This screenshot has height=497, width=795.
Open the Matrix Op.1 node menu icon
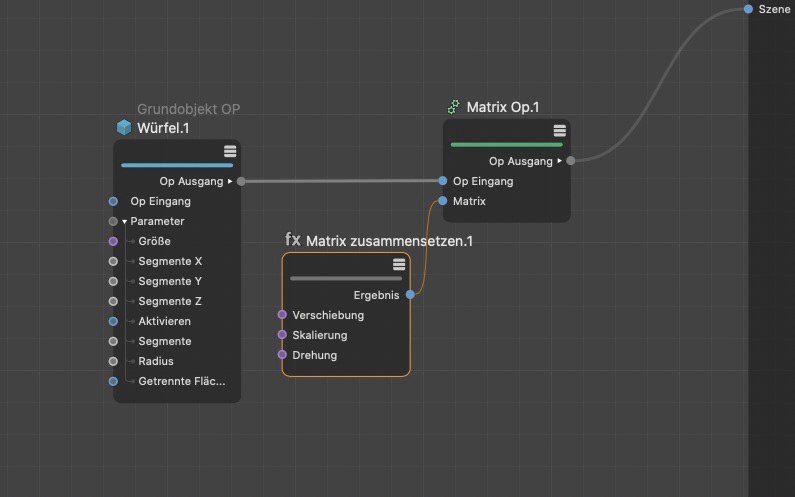(x=560, y=131)
